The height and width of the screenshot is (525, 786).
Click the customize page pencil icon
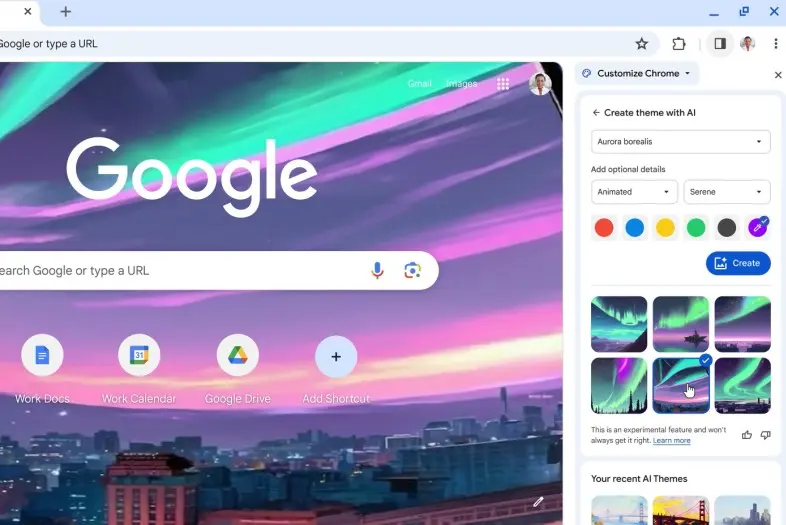pyautogui.click(x=538, y=501)
